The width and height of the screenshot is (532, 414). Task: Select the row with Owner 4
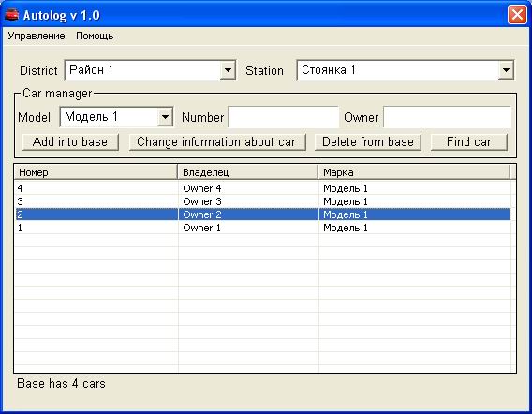click(x=263, y=188)
